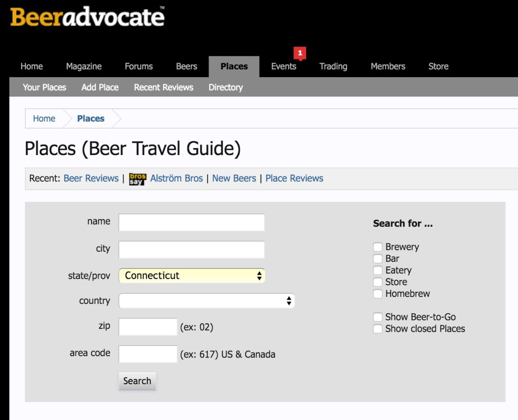The width and height of the screenshot is (518, 420).
Task: Click the area code input box
Action: [x=148, y=354]
